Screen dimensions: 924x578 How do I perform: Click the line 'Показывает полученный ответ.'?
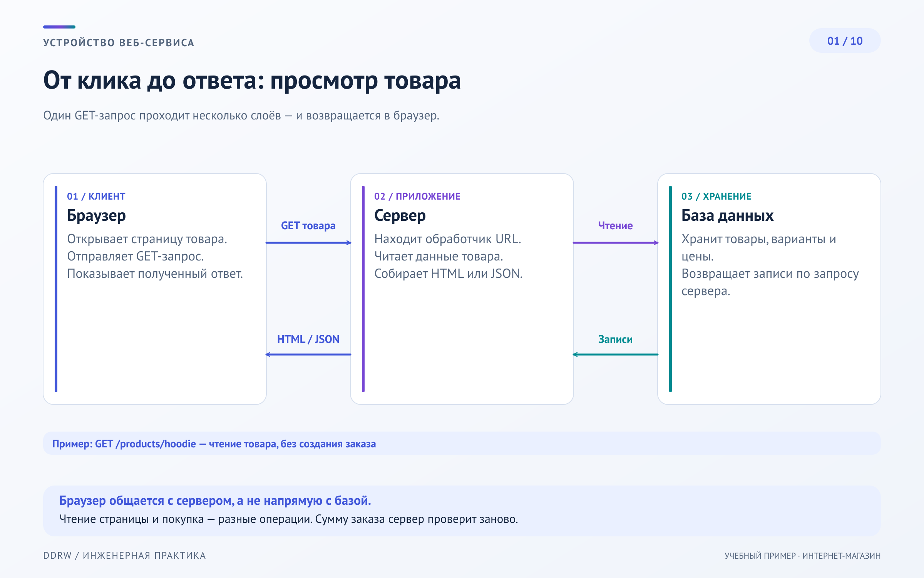click(x=155, y=274)
